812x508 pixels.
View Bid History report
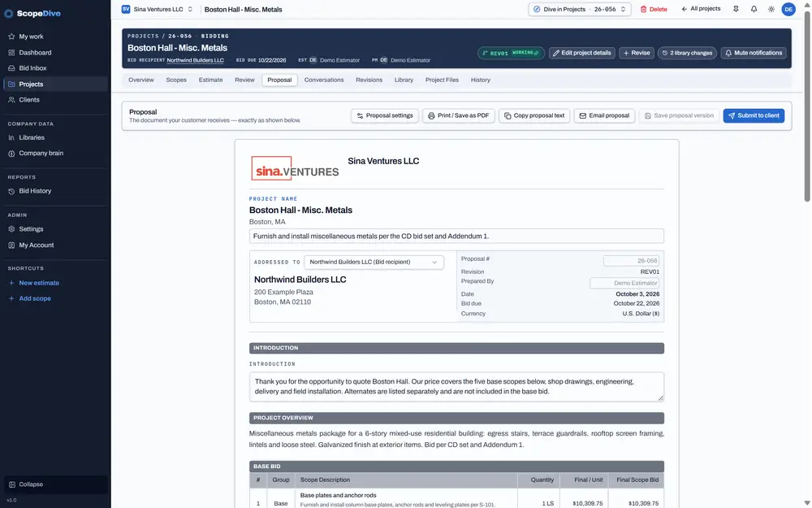(35, 191)
